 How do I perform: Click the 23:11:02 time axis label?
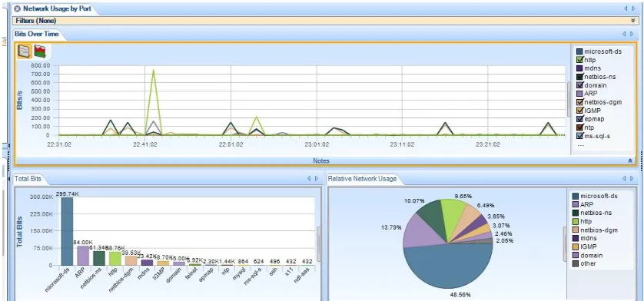coord(402,144)
